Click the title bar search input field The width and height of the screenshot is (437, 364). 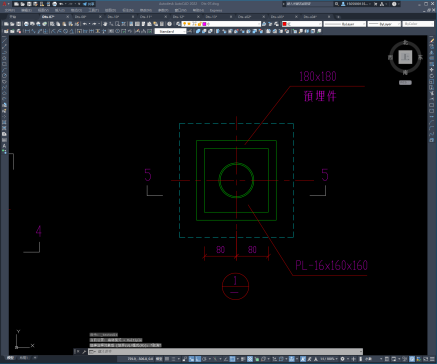(x=309, y=4)
